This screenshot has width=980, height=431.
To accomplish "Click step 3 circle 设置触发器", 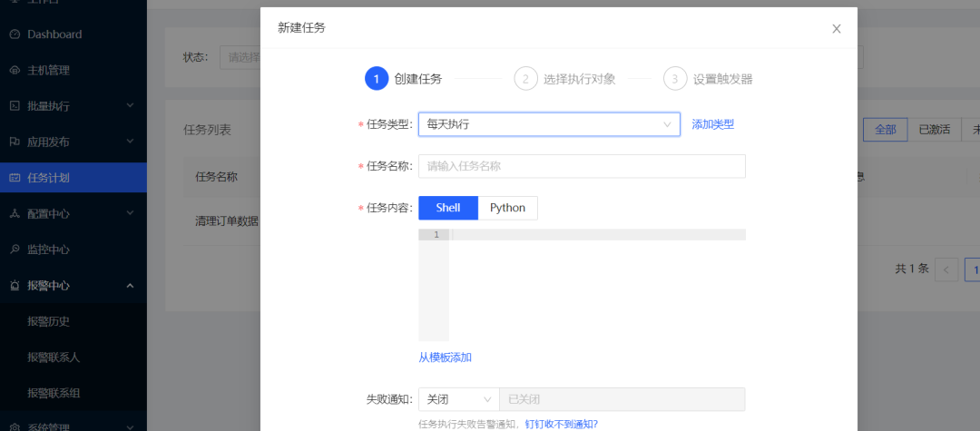I will click(x=675, y=79).
